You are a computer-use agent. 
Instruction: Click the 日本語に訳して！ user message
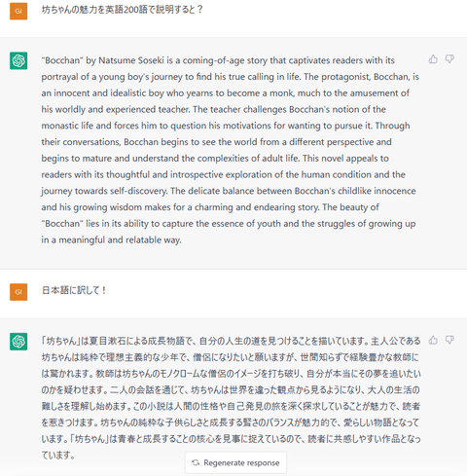tap(74, 290)
